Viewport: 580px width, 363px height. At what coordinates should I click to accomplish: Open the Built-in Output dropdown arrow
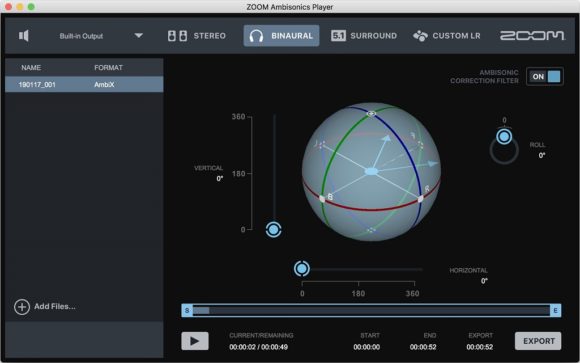click(139, 36)
